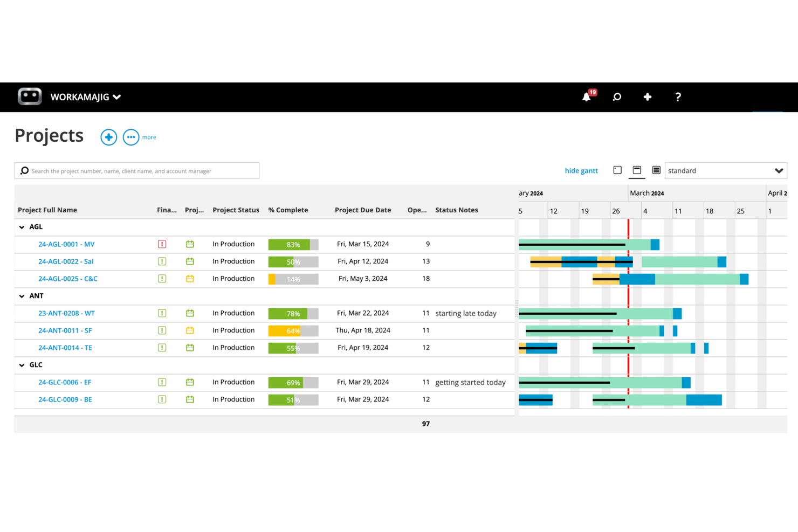798x532 pixels.
Task: Open project 24-ANT-0011 - SF
Action: coord(65,330)
